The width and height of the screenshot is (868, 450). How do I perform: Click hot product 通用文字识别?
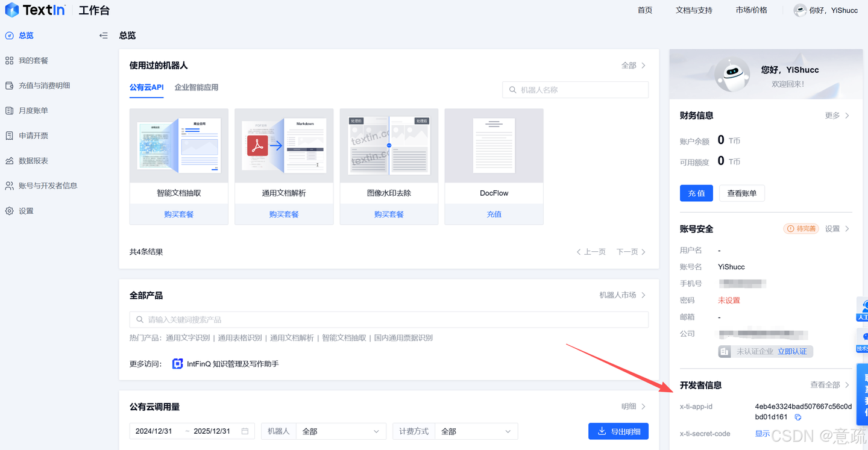(x=188, y=338)
